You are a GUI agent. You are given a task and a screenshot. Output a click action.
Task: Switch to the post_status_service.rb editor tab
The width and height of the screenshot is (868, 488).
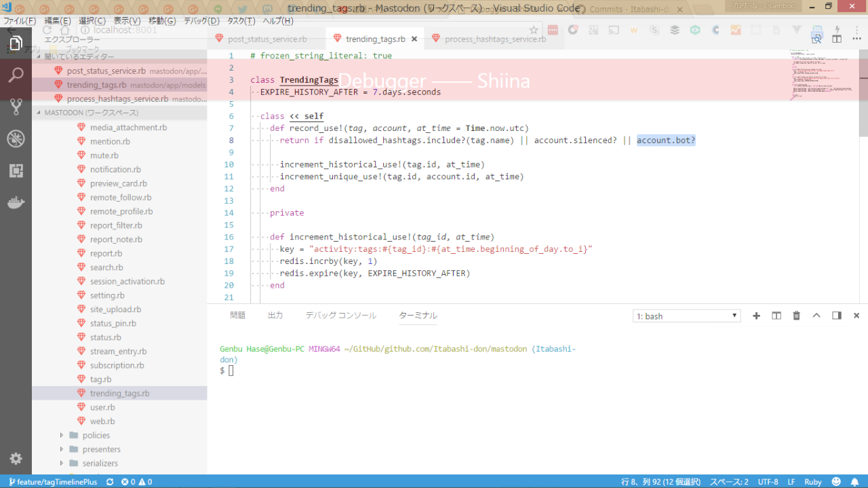267,39
